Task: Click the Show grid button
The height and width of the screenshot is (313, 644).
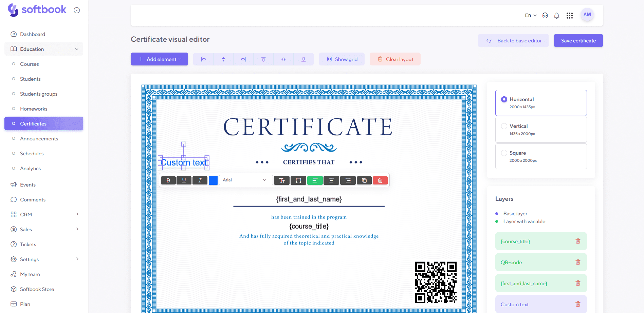Action: [342, 59]
